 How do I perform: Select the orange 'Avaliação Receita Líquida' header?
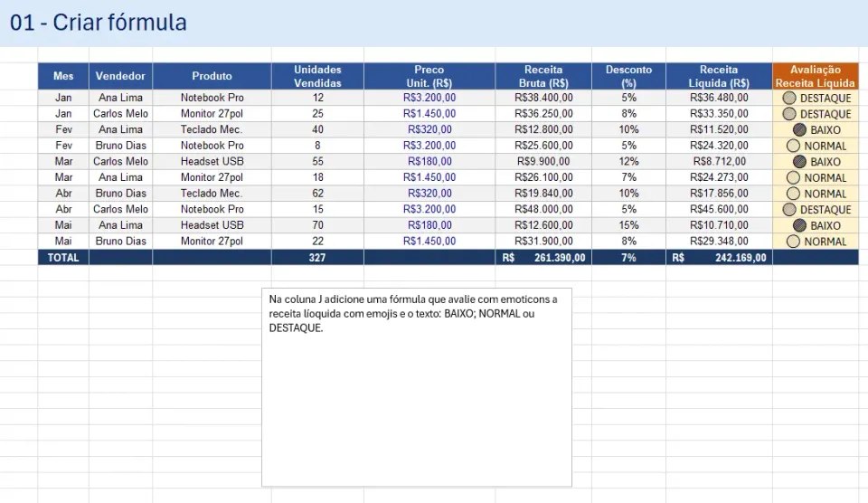(816, 76)
